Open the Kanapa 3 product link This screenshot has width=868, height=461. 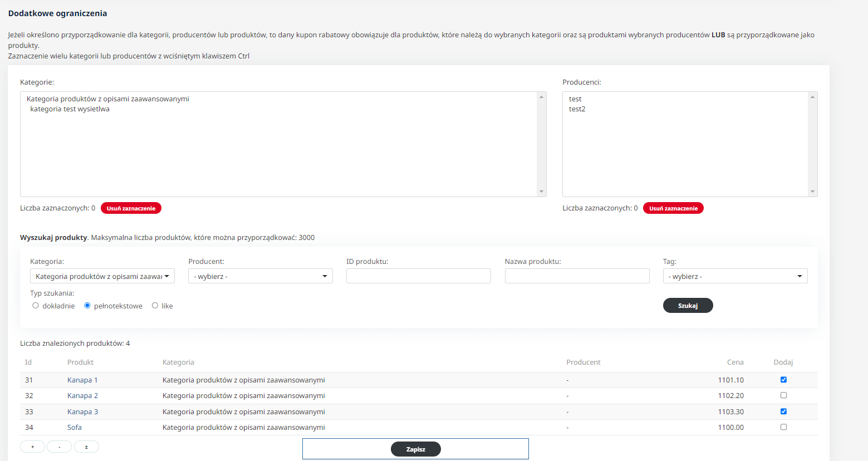pyautogui.click(x=82, y=412)
